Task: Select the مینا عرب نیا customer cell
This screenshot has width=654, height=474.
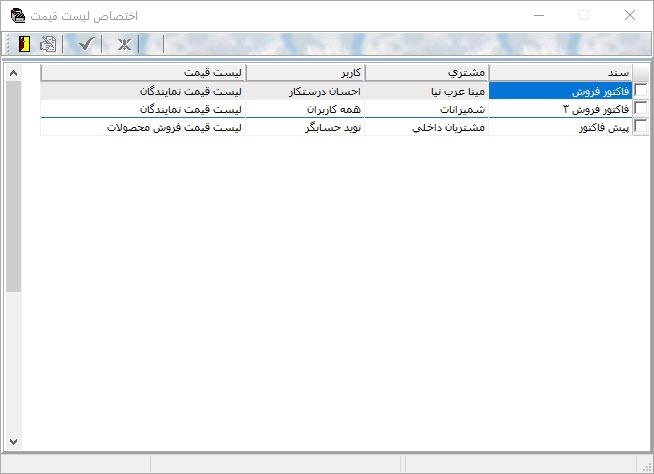Action: click(427, 91)
